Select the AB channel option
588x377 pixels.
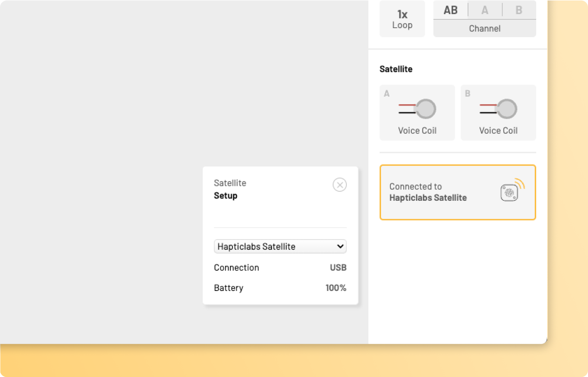(451, 10)
